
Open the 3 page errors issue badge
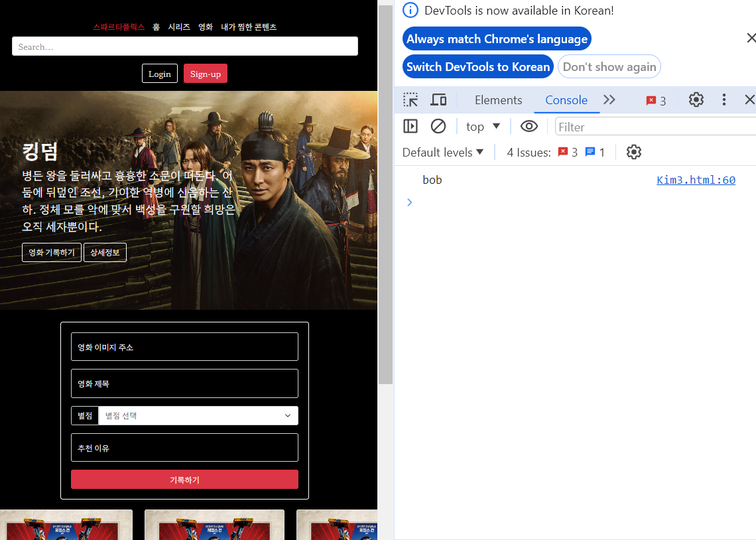[568, 153]
